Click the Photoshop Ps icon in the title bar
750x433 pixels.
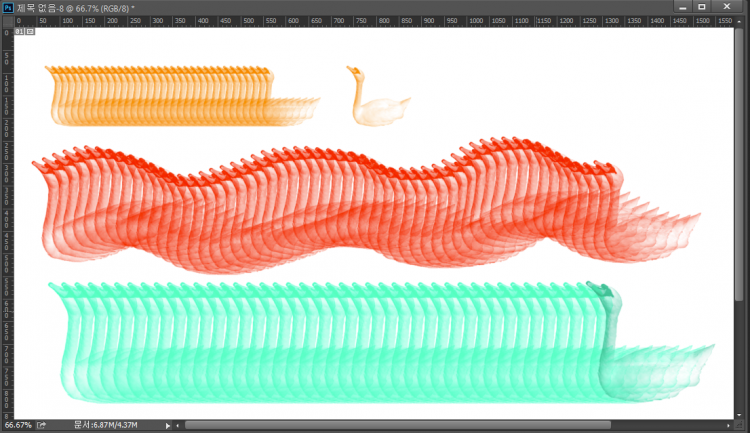(x=8, y=8)
